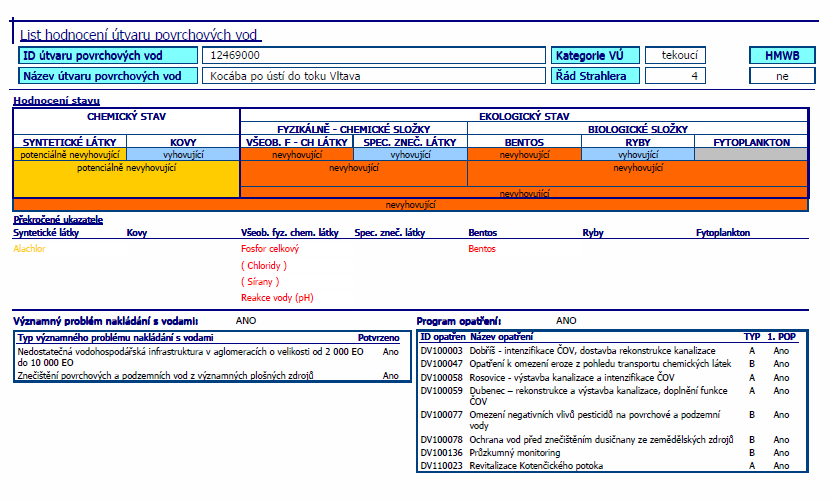Click the '( Chloridy )' indicator
This screenshot has height=501, width=830.
coord(264,265)
